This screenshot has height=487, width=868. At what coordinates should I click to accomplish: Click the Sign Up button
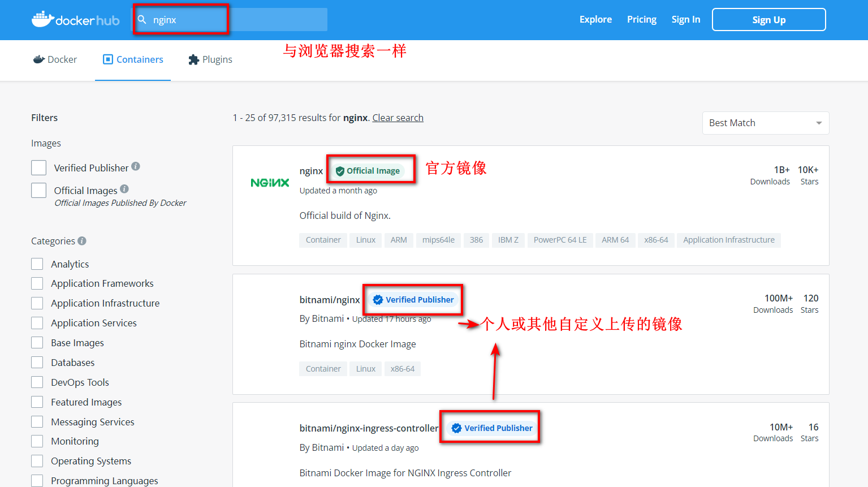(769, 20)
